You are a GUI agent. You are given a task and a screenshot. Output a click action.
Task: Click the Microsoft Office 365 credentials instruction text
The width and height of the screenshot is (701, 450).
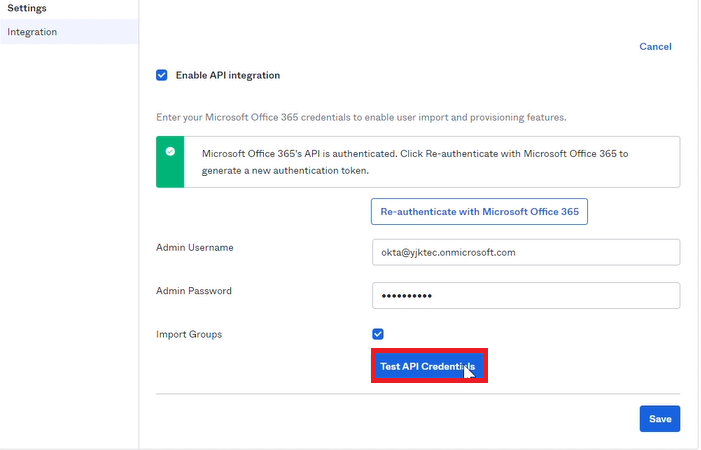361,118
